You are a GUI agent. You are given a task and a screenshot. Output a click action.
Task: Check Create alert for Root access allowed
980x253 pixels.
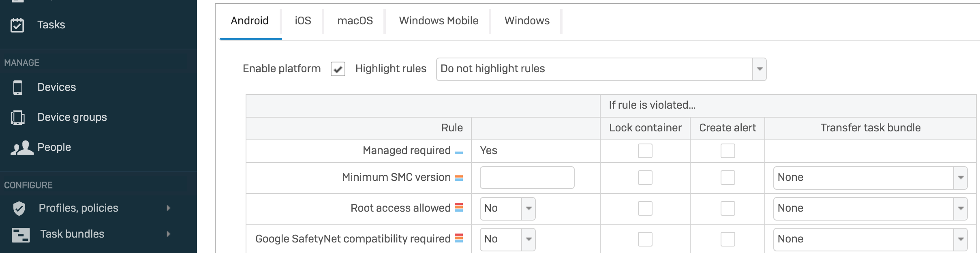pyautogui.click(x=728, y=208)
